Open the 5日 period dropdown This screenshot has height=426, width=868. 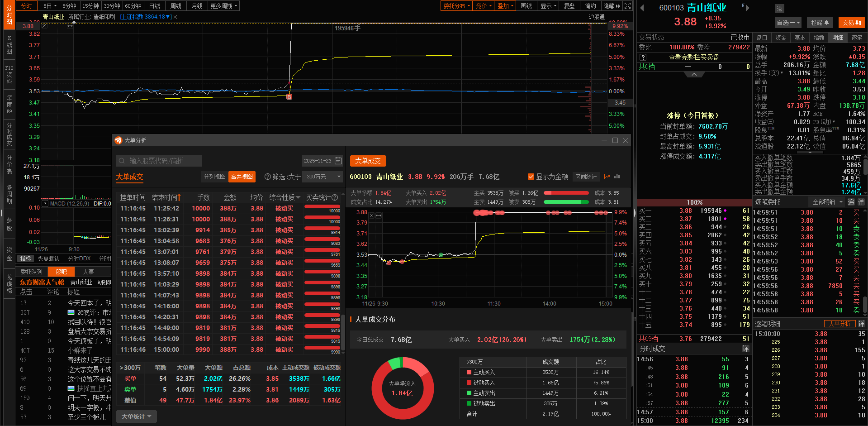coord(50,6)
